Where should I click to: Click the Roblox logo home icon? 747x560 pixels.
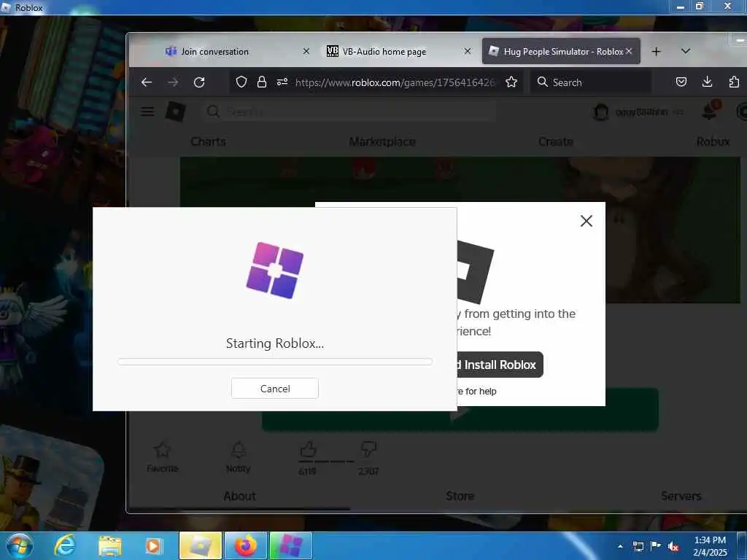[x=175, y=112]
